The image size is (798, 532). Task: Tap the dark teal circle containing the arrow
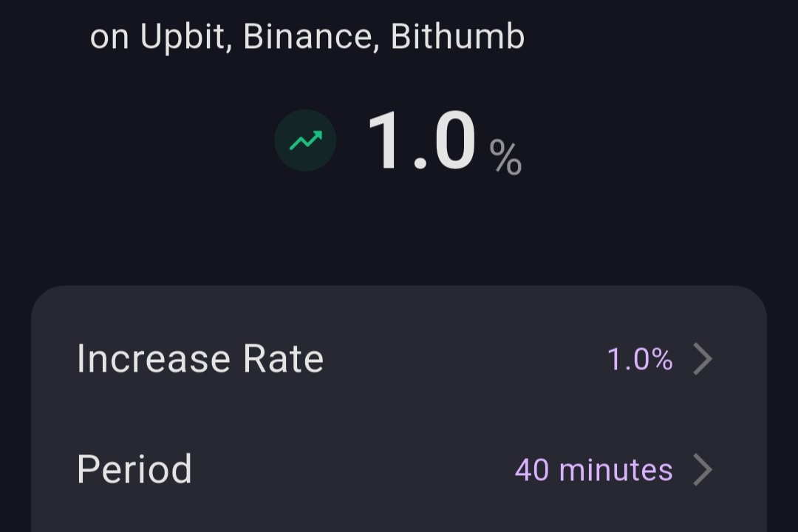(x=306, y=140)
